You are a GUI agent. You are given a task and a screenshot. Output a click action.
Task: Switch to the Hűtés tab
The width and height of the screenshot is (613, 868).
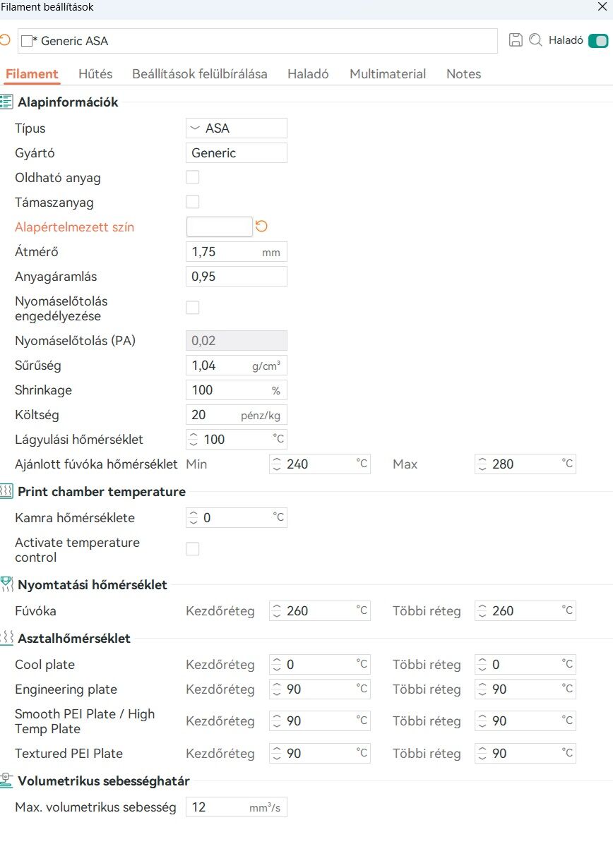point(95,74)
